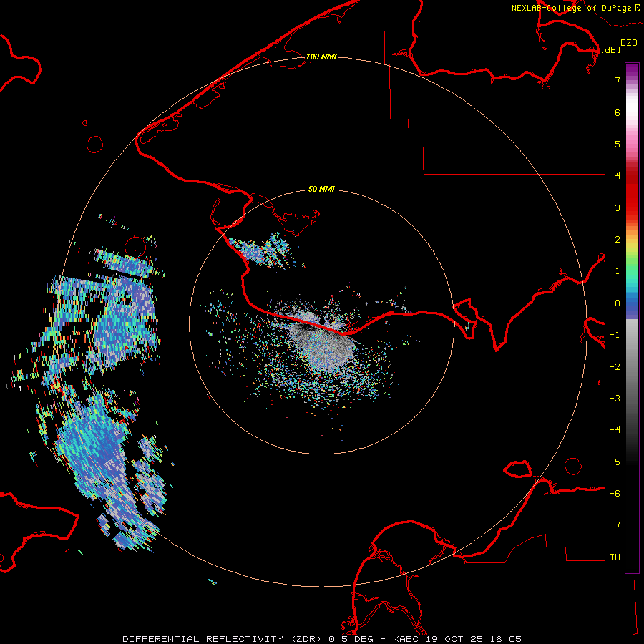Click the [dB] units label
The height and width of the screenshot is (644, 644).
610,49
